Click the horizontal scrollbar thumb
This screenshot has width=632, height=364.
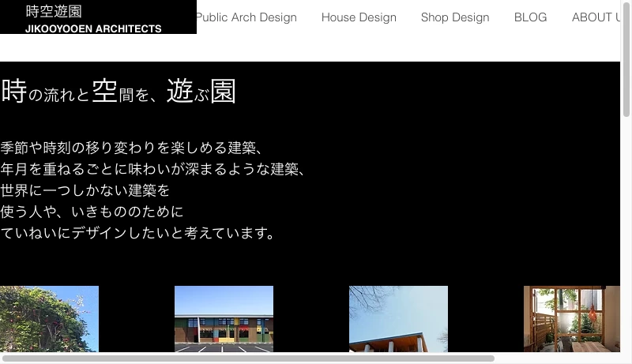(x=247, y=358)
